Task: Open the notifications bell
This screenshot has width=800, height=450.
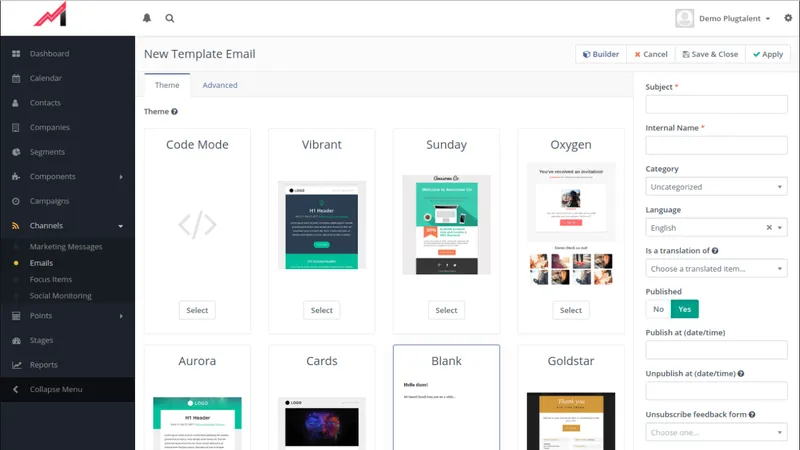Action: 147,18
